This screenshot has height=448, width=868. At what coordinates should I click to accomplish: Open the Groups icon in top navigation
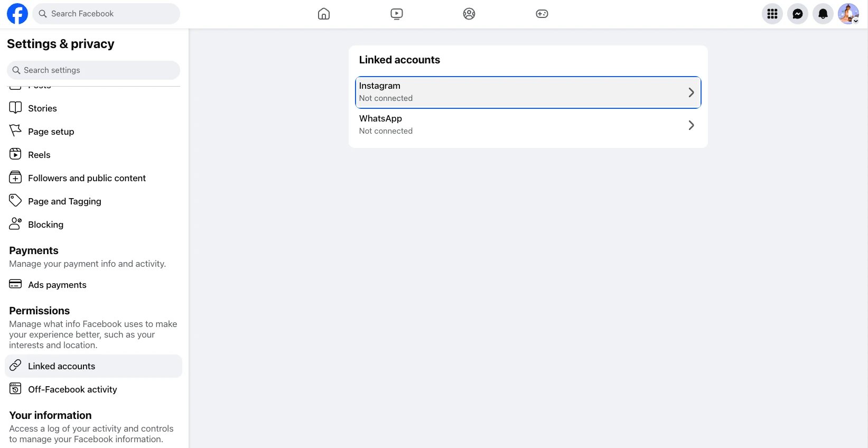(469, 14)
